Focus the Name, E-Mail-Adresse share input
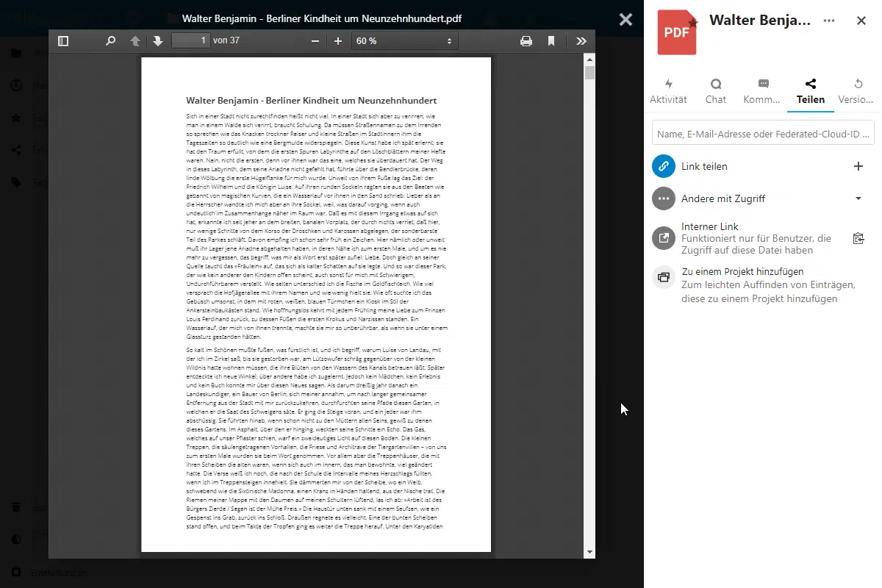Viewport: 882px width, 588px height. (763, 133)
